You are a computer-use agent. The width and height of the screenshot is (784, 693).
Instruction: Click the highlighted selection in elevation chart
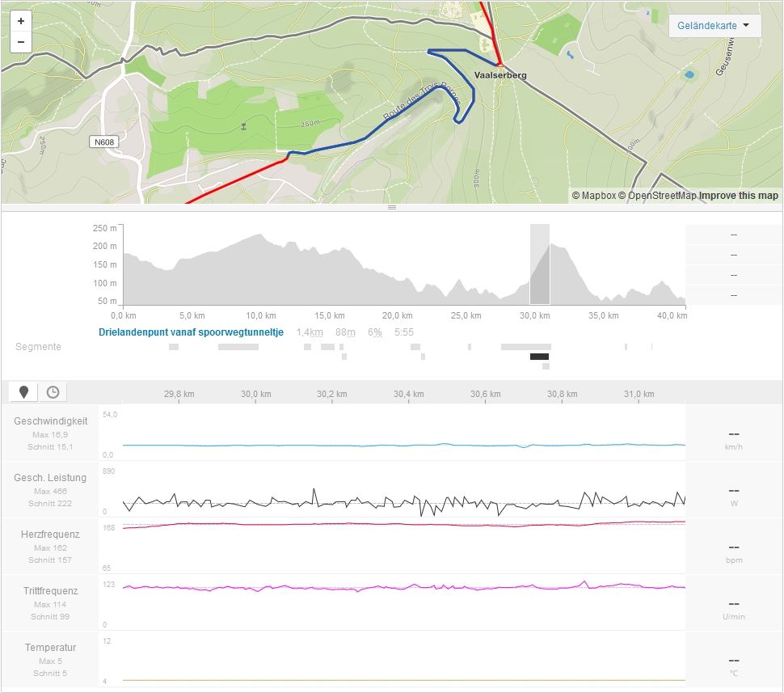(540, 264)
